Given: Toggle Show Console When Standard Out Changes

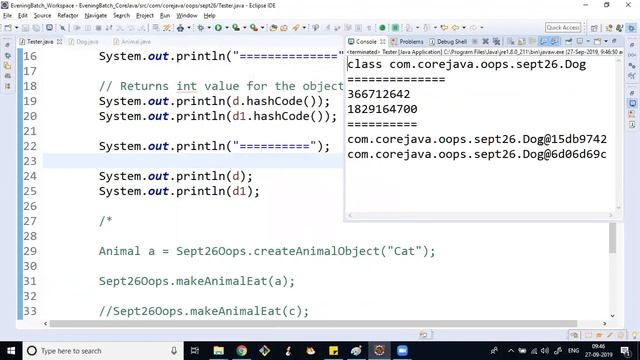Looking at the screenshot, I should (543, 41).
